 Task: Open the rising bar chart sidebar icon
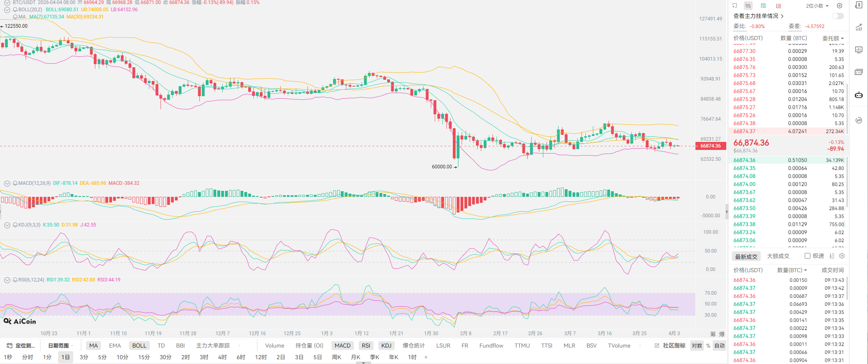tap(859, 28)
